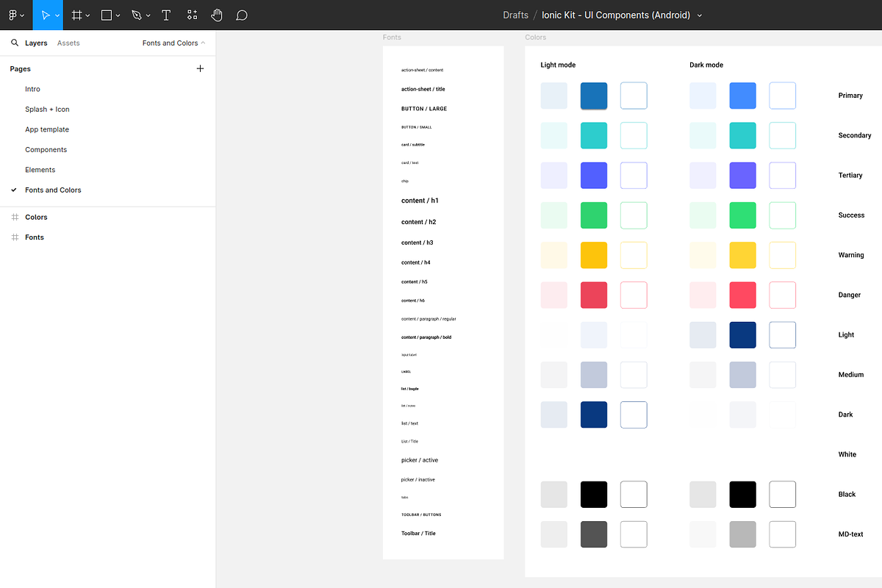Image resolution: width=882 pixels, height=588 pixels.
Task: Click light mode Secondary teal swatch
Action: click(x=594, y=135)
